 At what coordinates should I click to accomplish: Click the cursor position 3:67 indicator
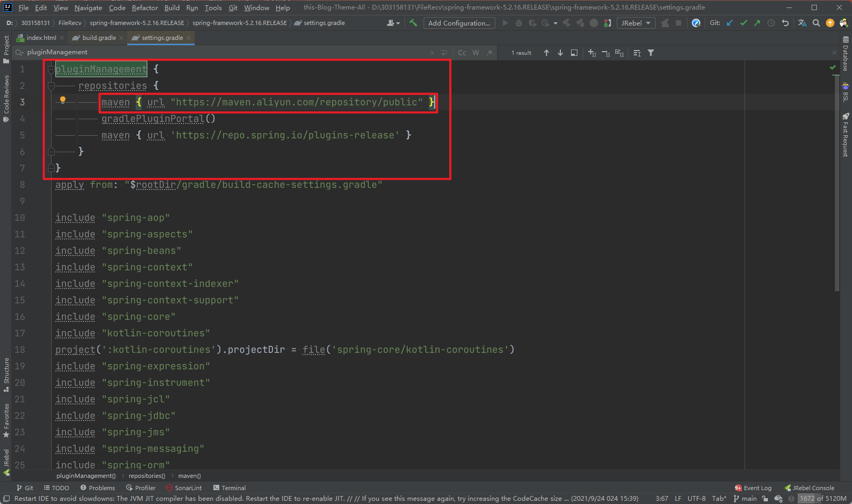click(662, 499)
